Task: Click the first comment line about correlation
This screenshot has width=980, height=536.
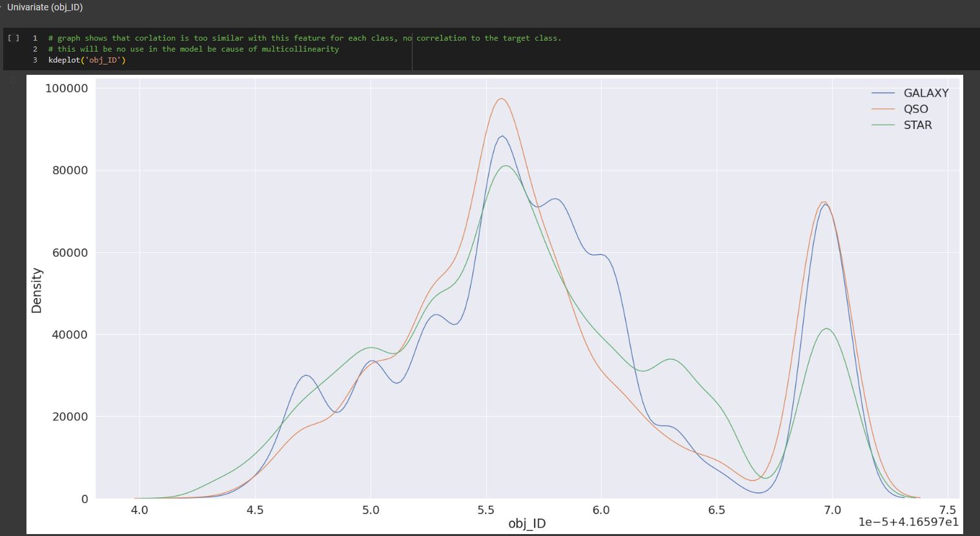Action: tap(305, 38)
